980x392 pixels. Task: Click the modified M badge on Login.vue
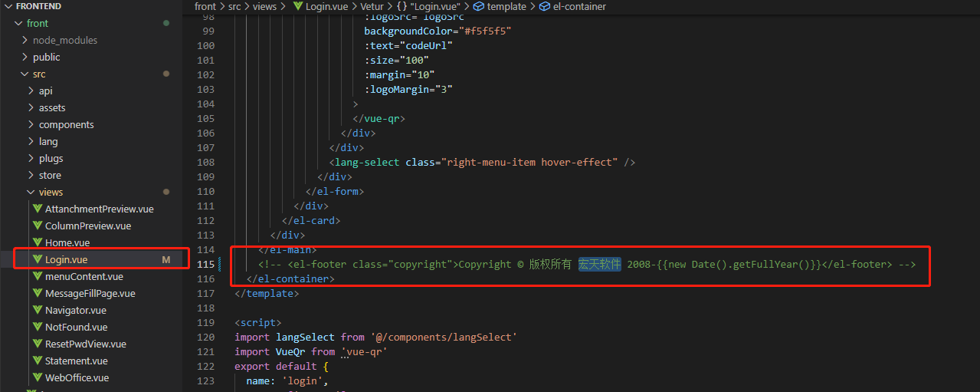[x=166, y=259]
